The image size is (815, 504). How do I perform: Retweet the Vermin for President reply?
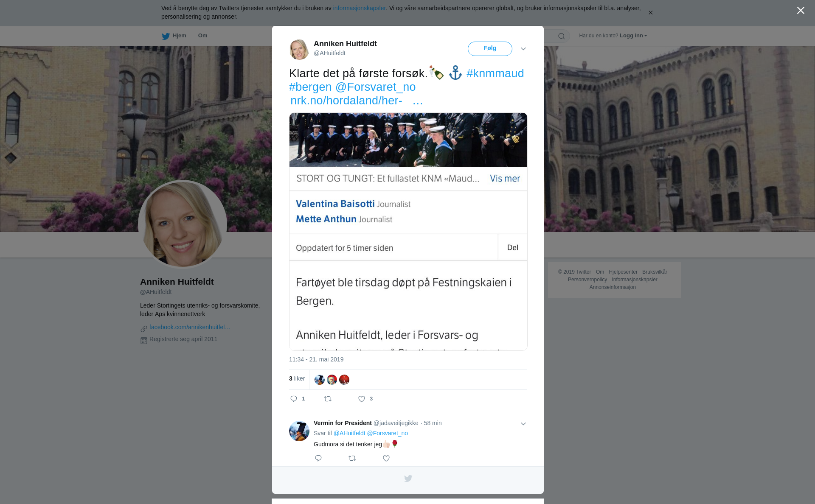click(x=352, y=458)
